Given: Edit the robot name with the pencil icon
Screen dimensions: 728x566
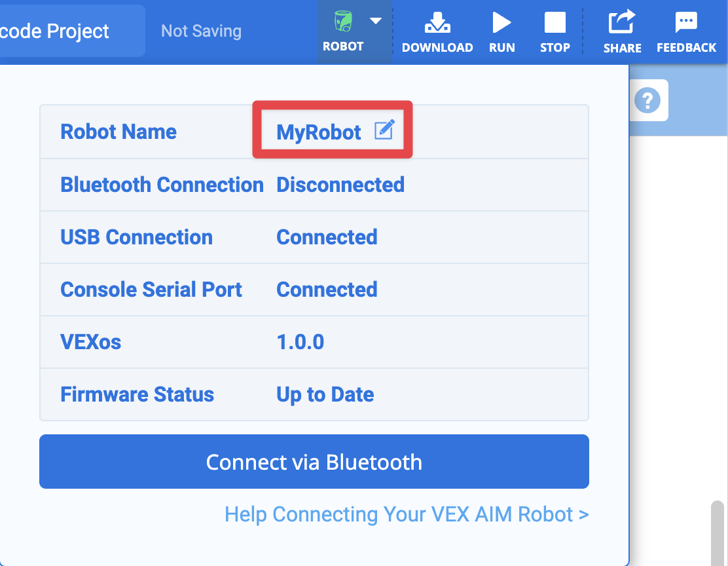Looking at the screenshot, I should 385,129.
